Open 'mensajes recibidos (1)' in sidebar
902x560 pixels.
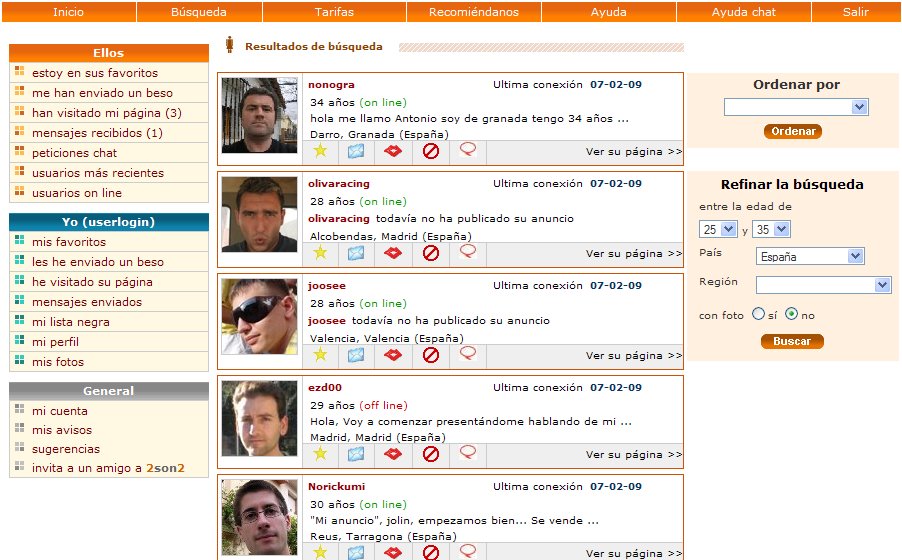(x=97, y=133)
